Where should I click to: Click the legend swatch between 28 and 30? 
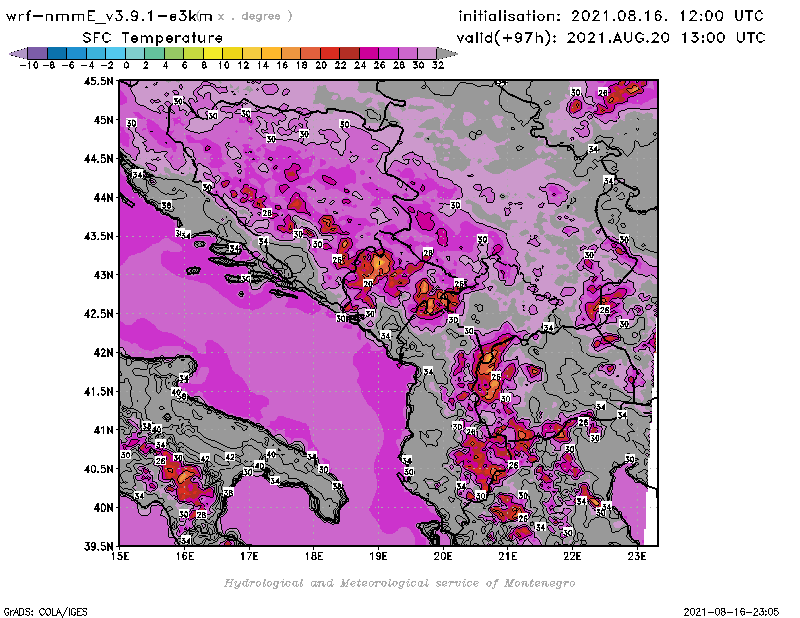pyautogui.click(x=408, y=53)
